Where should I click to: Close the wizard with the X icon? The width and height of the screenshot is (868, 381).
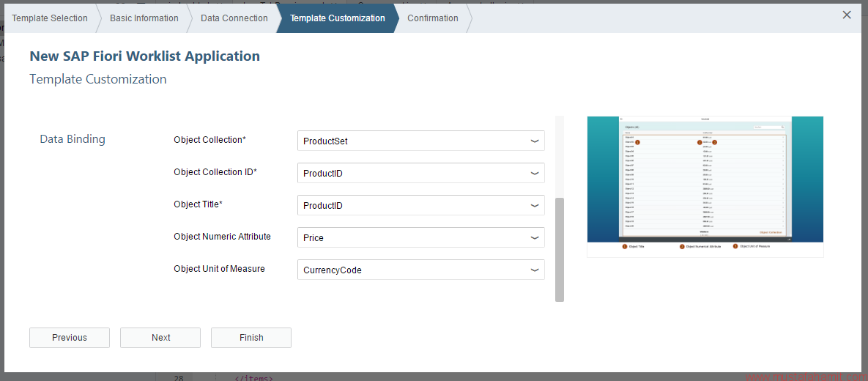[x=847, y=15]
